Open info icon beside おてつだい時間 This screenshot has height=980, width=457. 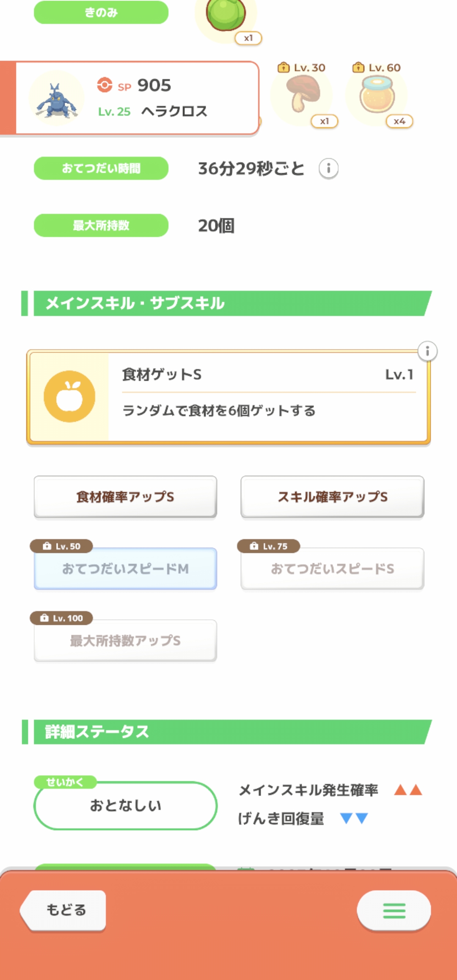point(328,168)
